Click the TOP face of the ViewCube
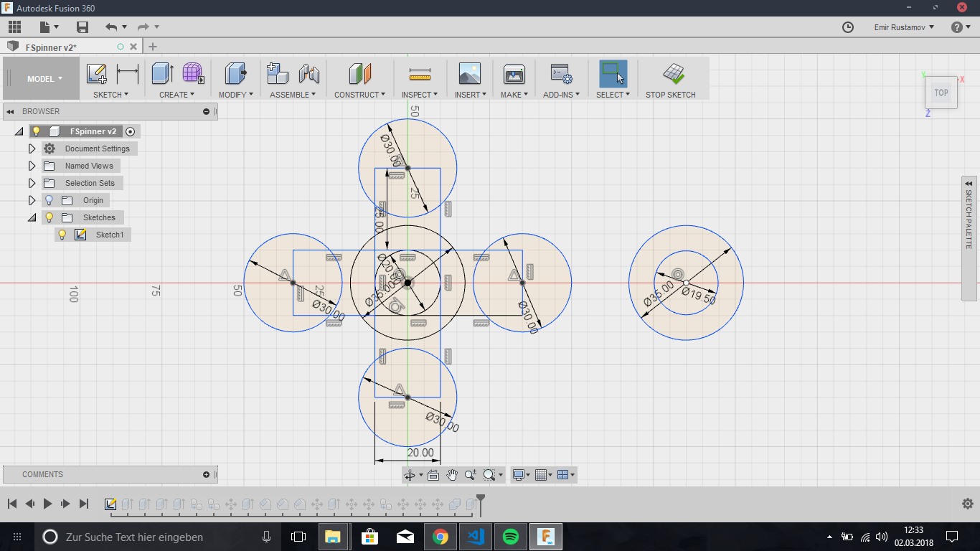 tap(941, 93)
